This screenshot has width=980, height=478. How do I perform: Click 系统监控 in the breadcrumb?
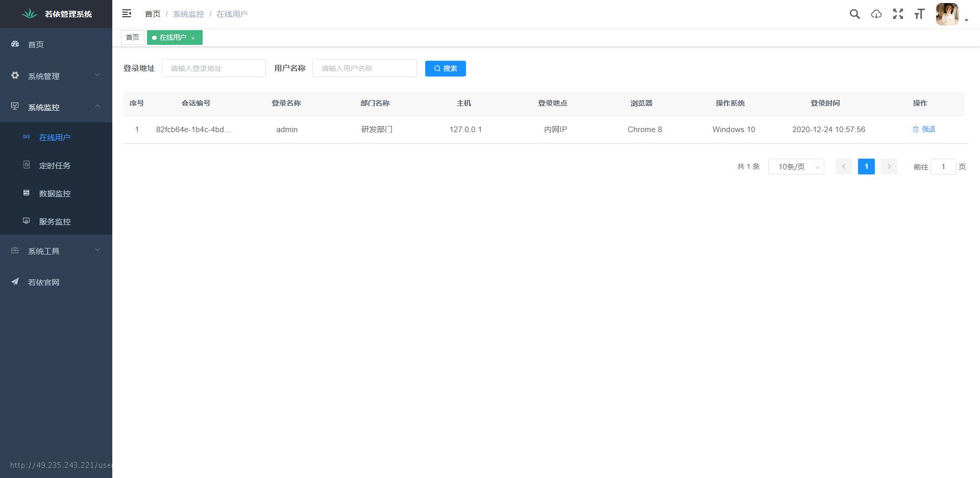188,14
